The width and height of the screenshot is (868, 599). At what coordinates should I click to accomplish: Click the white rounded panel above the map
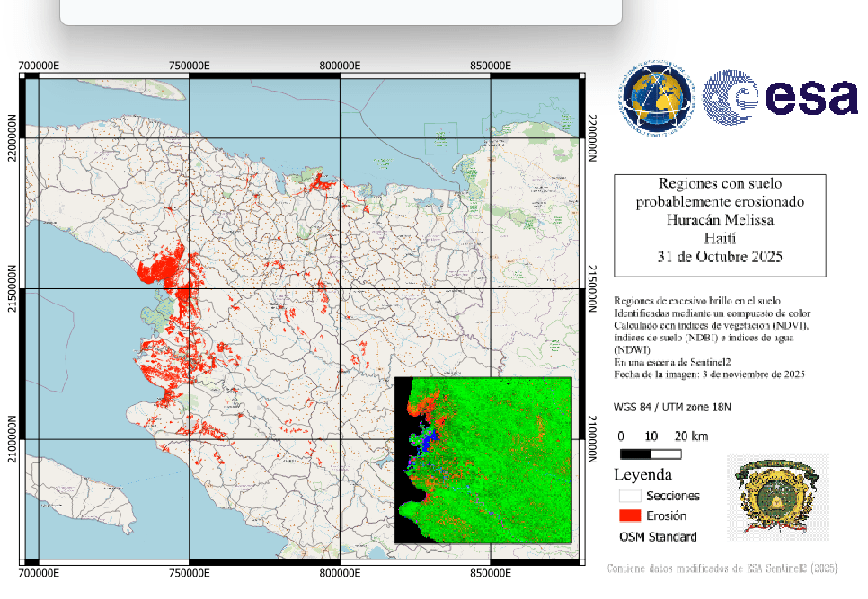pos(341,11)
